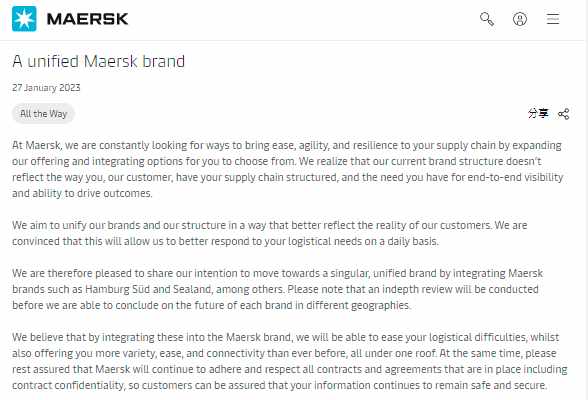Open the user account icon

click(520, 19)
